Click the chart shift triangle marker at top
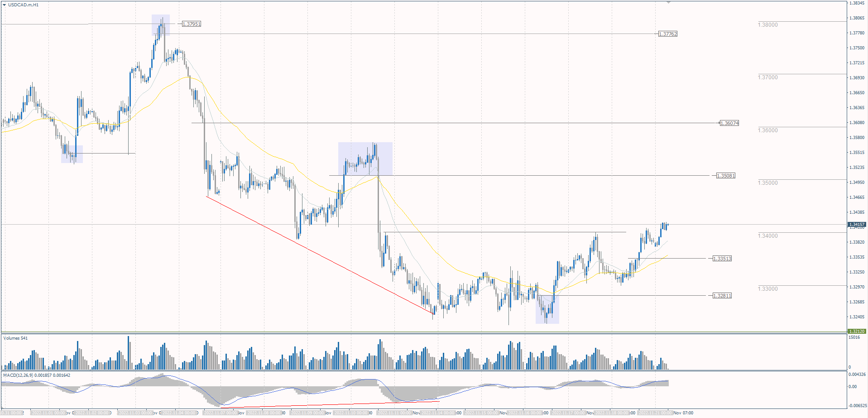868x418 pixels. [x=668, y=2]
